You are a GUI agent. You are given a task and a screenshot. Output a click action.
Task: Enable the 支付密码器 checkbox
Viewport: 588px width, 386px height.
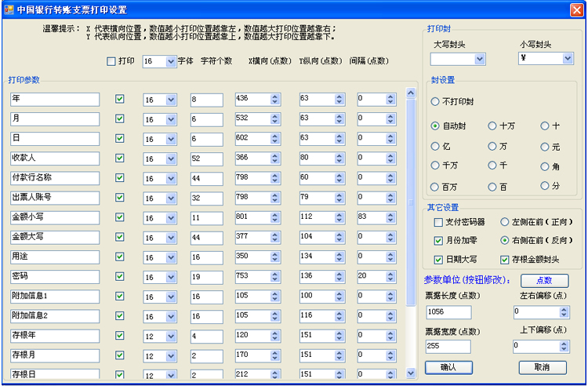tap(438, 222)
